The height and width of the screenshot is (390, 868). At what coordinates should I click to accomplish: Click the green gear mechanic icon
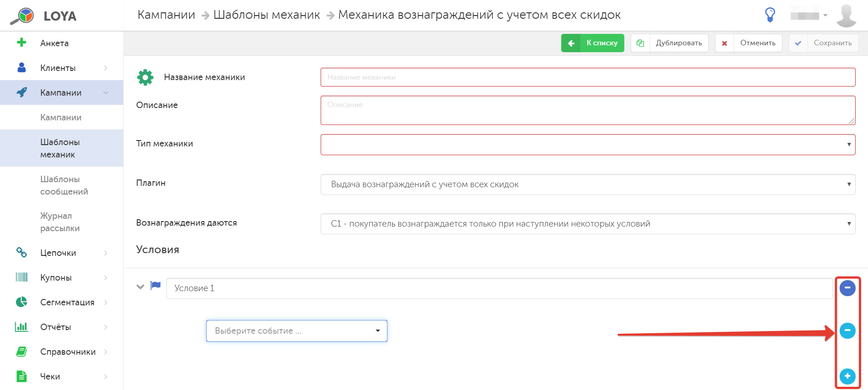click(x=145, y=77)
